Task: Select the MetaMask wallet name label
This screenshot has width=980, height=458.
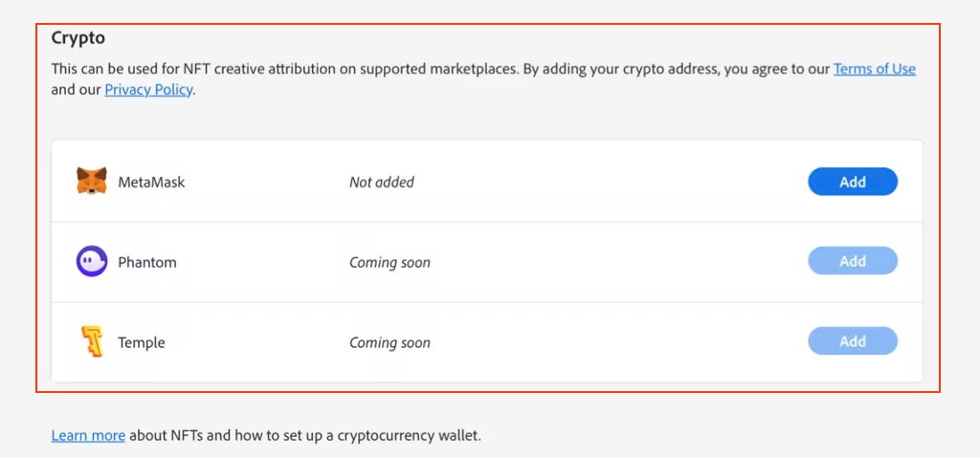Action: pyautogui.click(x=151, y=182)
